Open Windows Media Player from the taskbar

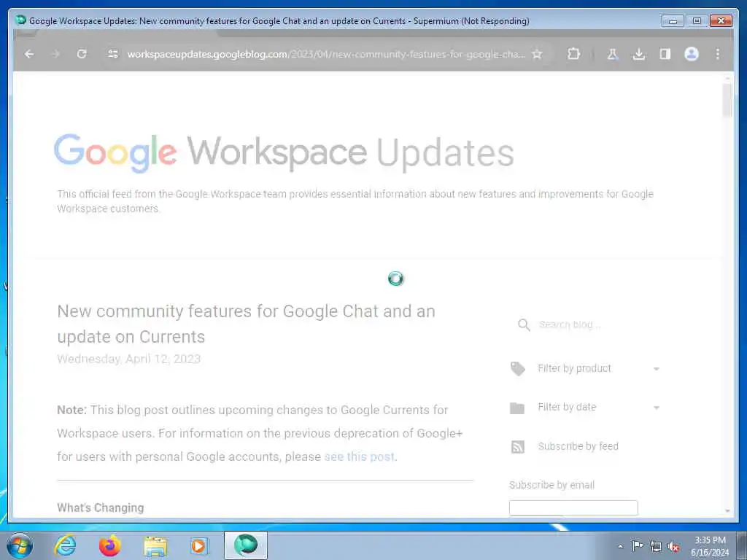point(200,545)
